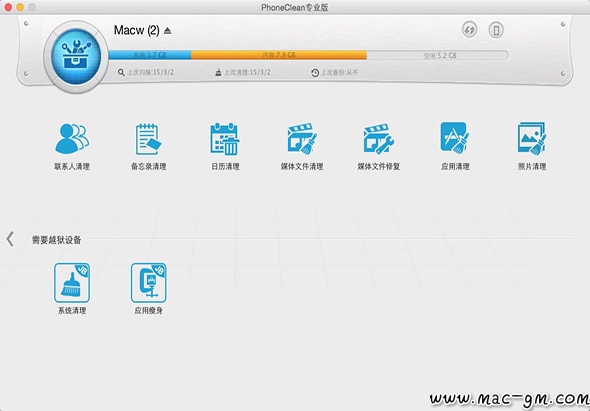590x411 pixels.
Task: Open 应用清理 app cleanup
Action: coord(455,146)
